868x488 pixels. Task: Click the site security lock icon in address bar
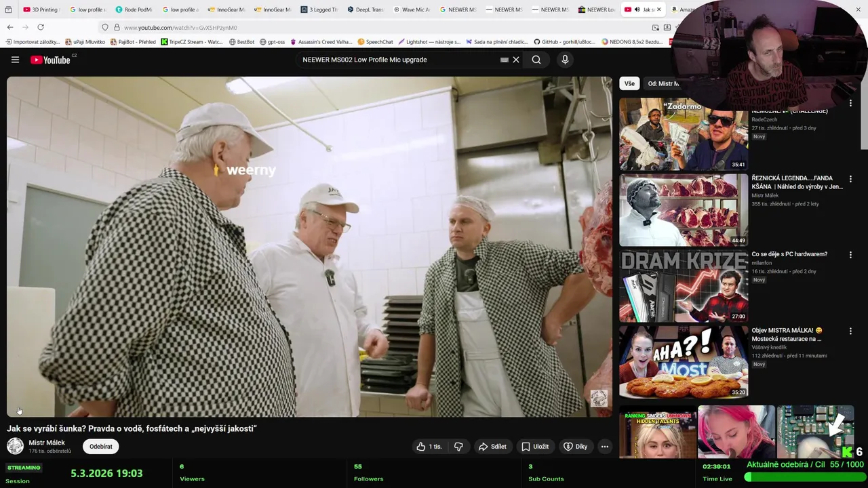click(117, 27)
